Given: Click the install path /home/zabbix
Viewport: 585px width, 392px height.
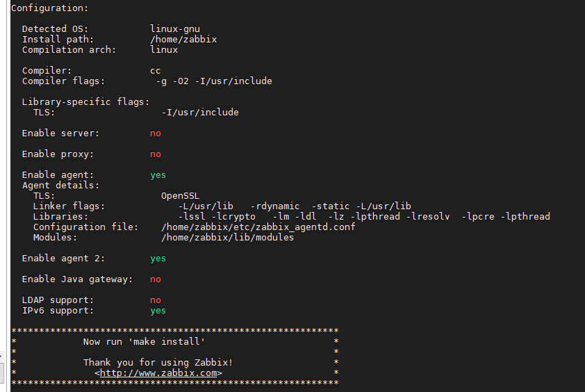Looking at the screenshot, I should [x=183, y=40].
